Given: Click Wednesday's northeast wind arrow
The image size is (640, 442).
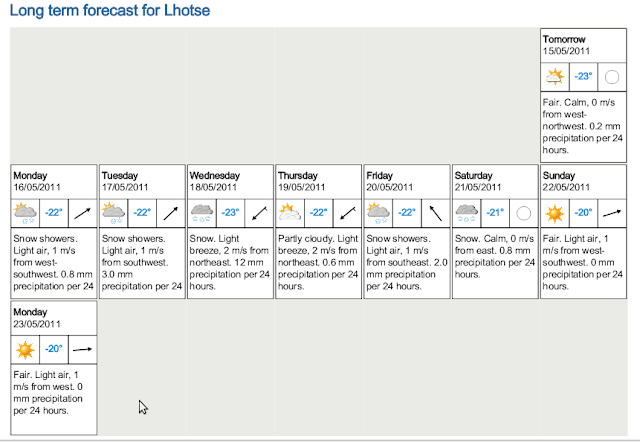Looking at the screenshot, I should click(x=258, y=212).
